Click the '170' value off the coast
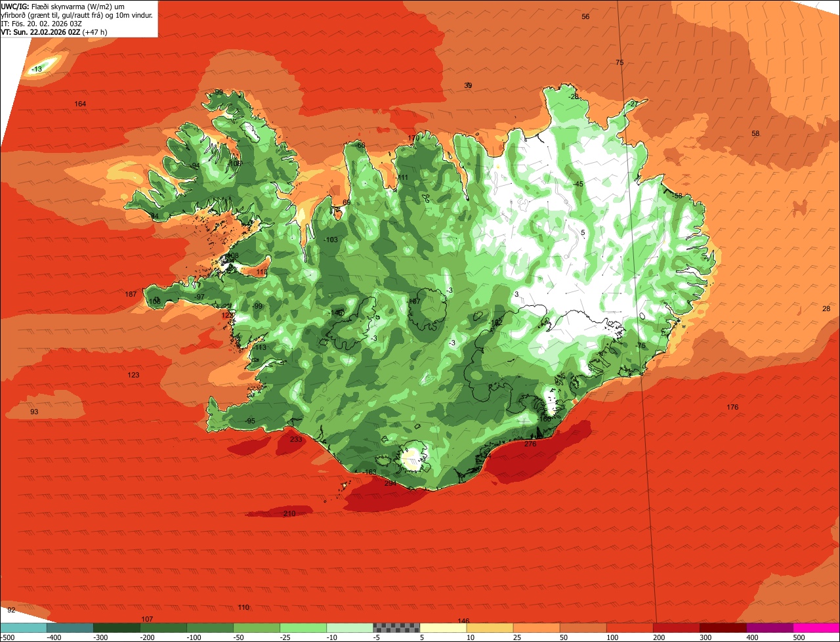Screen dimensions: 840x642 pos(413,138)
